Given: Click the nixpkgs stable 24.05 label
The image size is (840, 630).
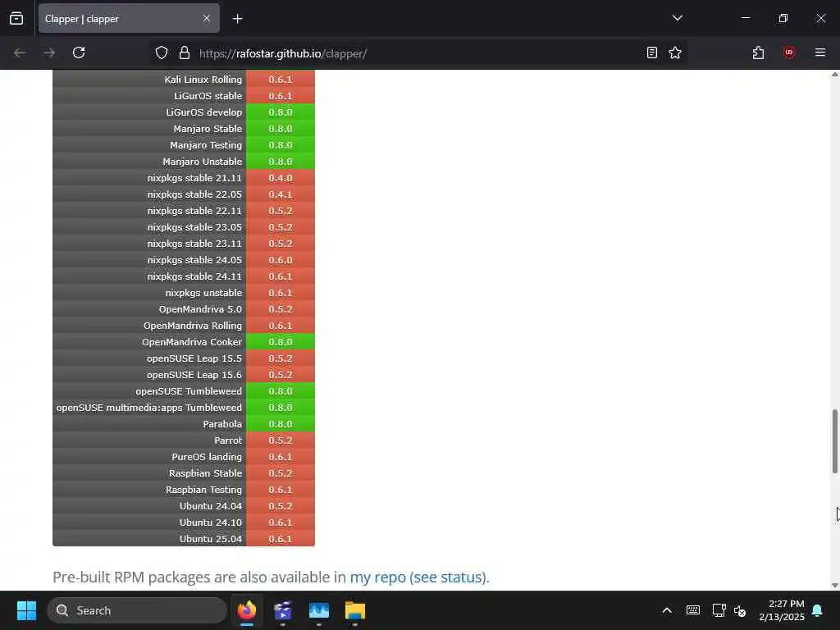Looking at the screenshot, I should point(194,260).
